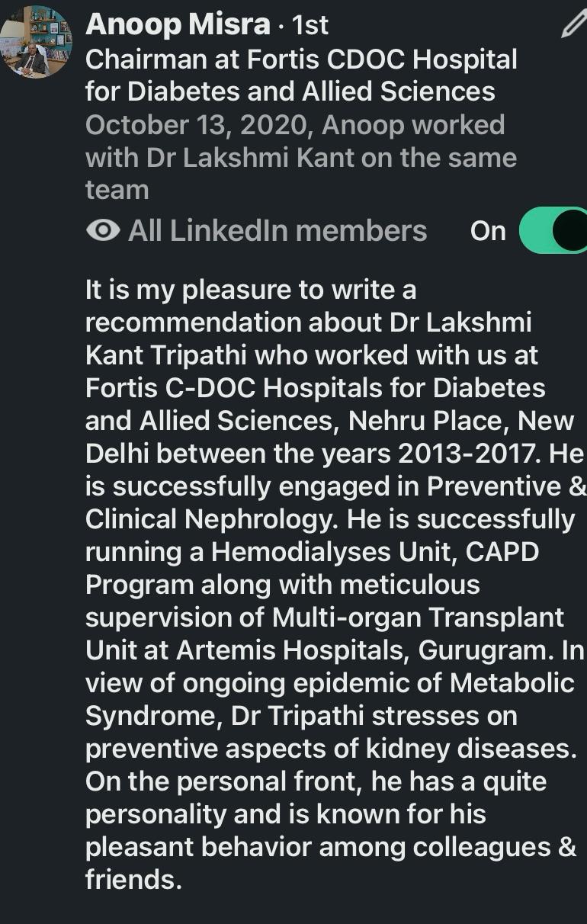Open Anoop Misra's profile photo
The height and width of the screenshot is (924, 587).
coord(37,42)
